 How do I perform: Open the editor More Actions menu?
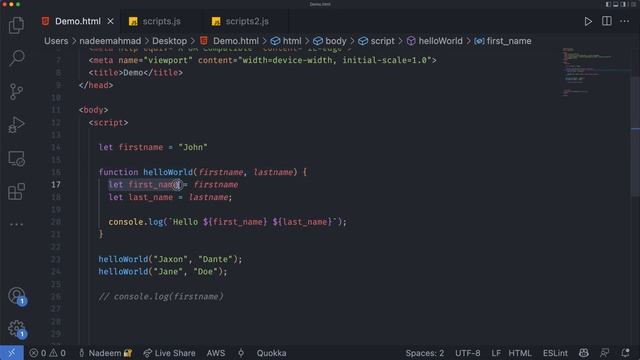(x=624, y=21)
